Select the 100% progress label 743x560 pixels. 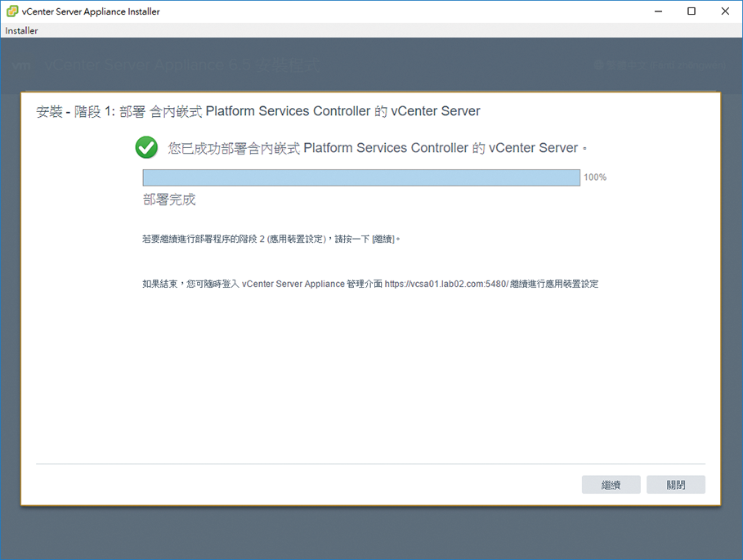(x=595, y=177)
